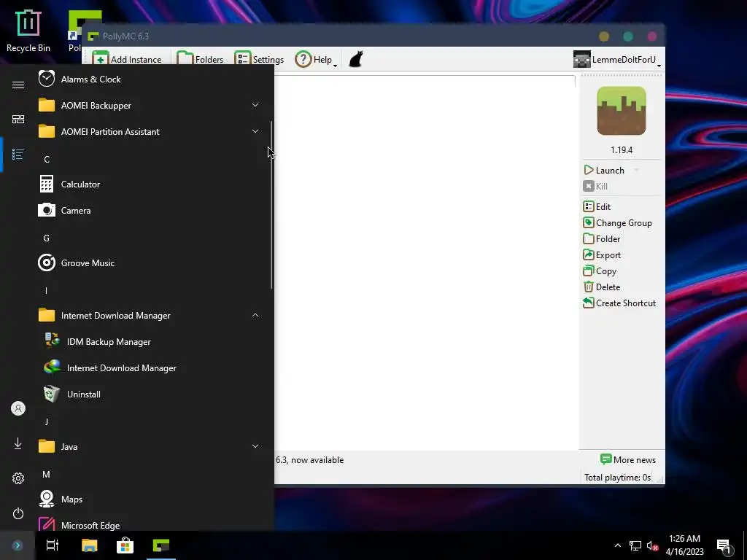Click the 1.19.4 instance grass block icon
The width and height of the screenshot is (747, 560).
point(622,111)
